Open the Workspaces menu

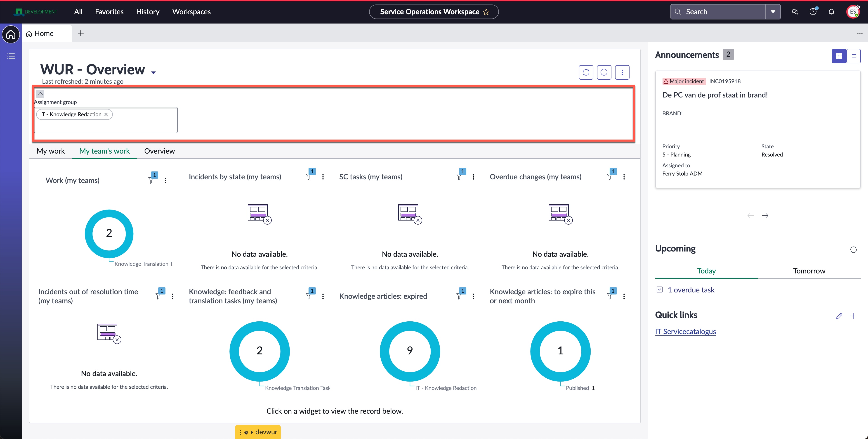click(x=191, y=12)
